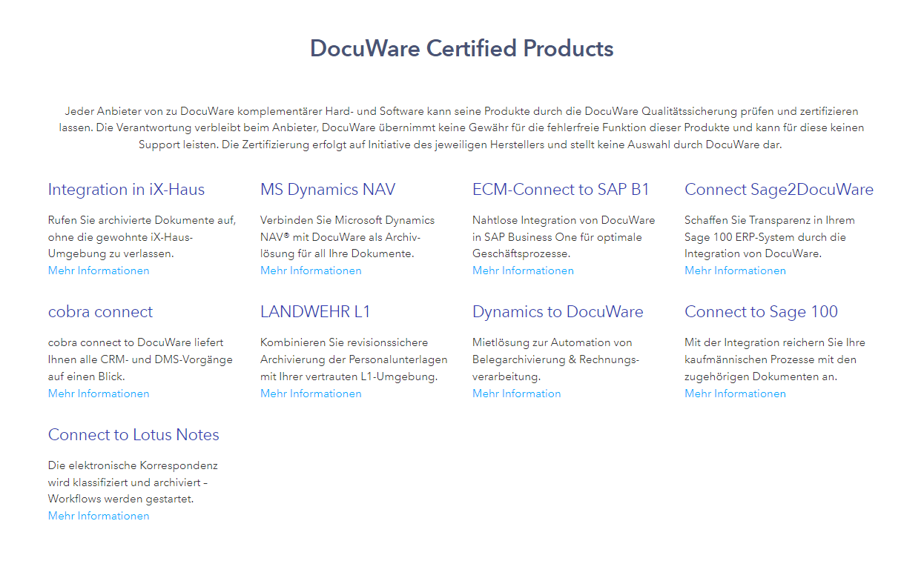Follow Mehr Informationen under ECM-Connect to SAP B1
This screenshot has width=924, height=561.
pyautogui.click(x=523, y=270)
